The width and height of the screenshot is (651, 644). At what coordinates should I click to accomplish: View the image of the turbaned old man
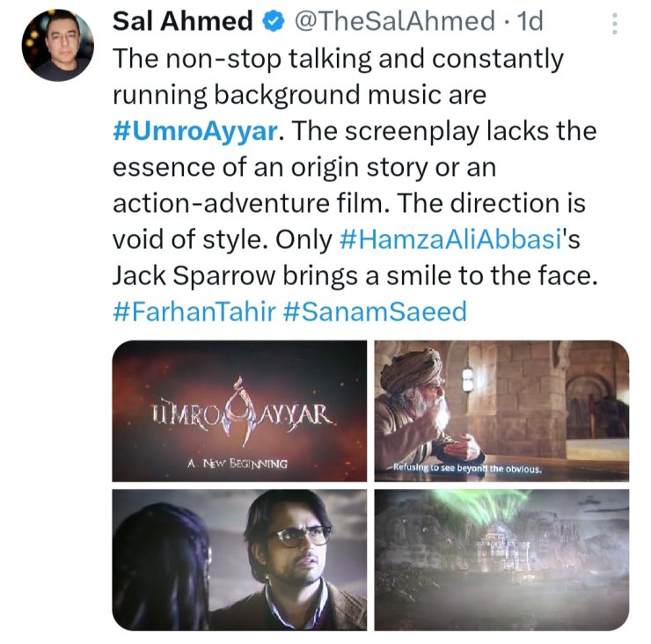pyautogui.click(x=501, y=410)
